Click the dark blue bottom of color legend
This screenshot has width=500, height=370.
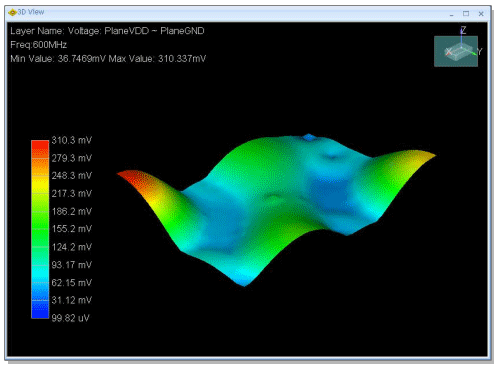point(40,310)
